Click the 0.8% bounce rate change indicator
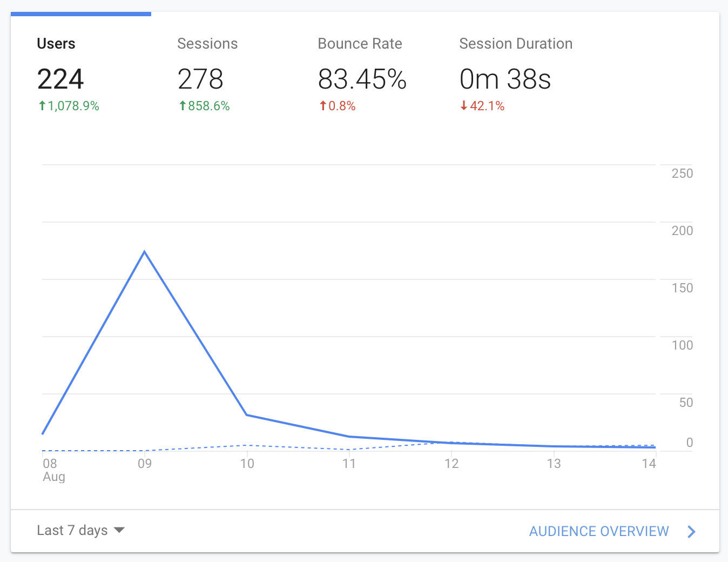Viewport: 728px width, 562px height. (x=337, y=106)
